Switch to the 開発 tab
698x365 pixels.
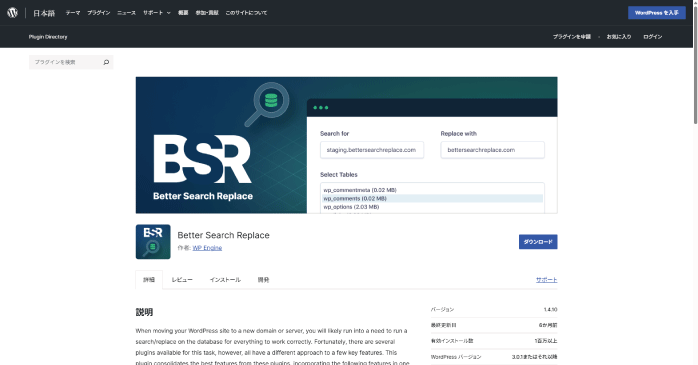click(x=264, y=280)
